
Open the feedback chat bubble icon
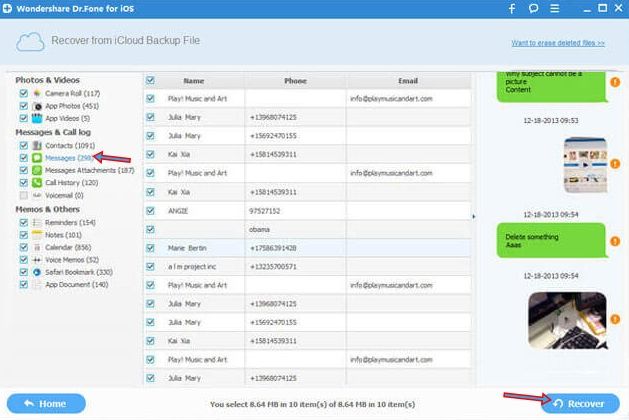[x=533, y=8]
